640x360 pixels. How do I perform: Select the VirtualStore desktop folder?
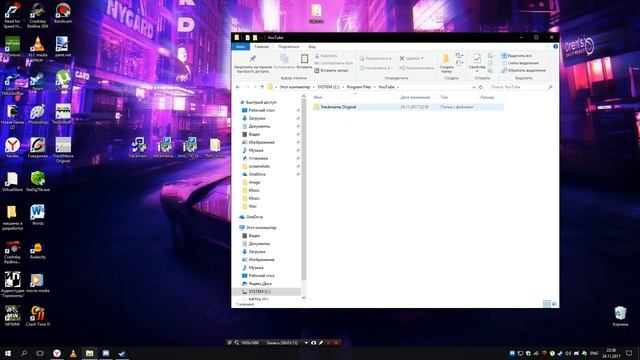[12, 182]
